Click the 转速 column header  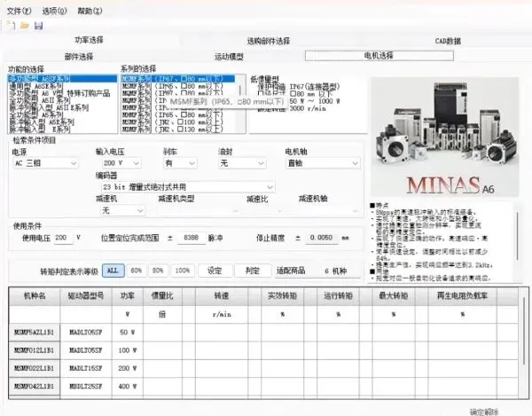pyautogui.click(x=222, y=296)
